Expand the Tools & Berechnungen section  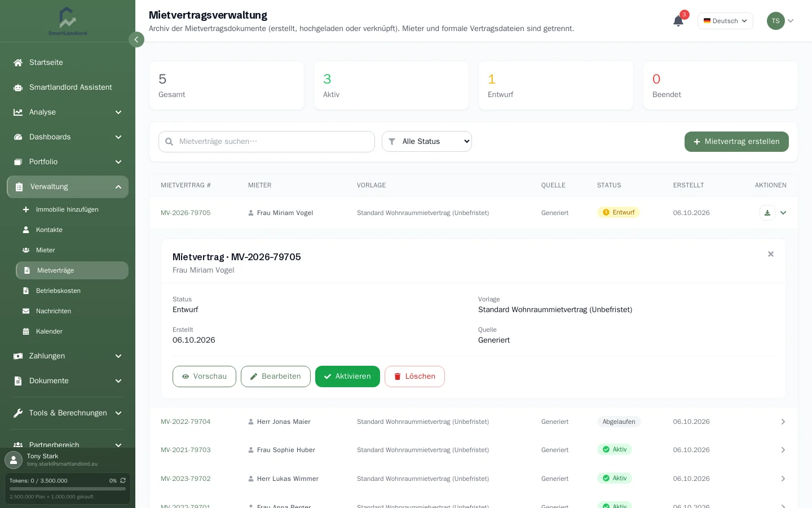(68, 413)
